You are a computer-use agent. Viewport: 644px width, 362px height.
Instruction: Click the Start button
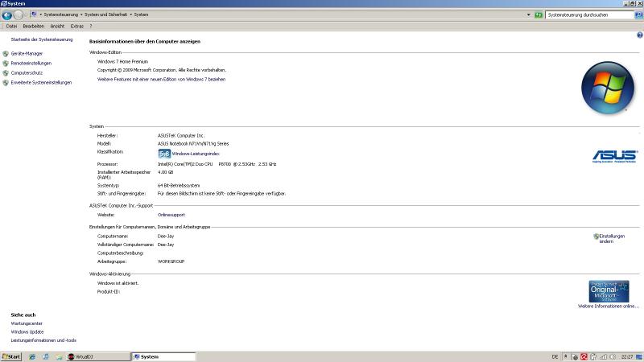pyautogui.click(x=11, y=356)
